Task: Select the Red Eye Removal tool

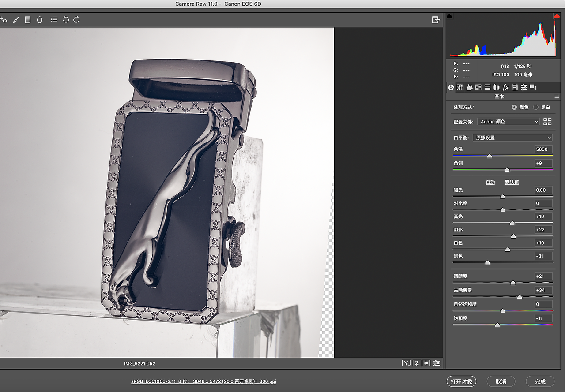Action: pos(4,20)
